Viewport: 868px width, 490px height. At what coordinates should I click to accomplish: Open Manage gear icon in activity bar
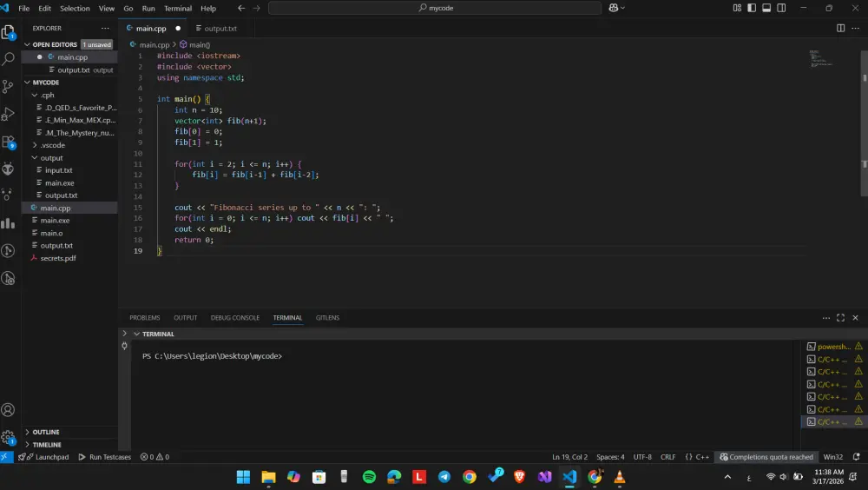tap(9, 437)
